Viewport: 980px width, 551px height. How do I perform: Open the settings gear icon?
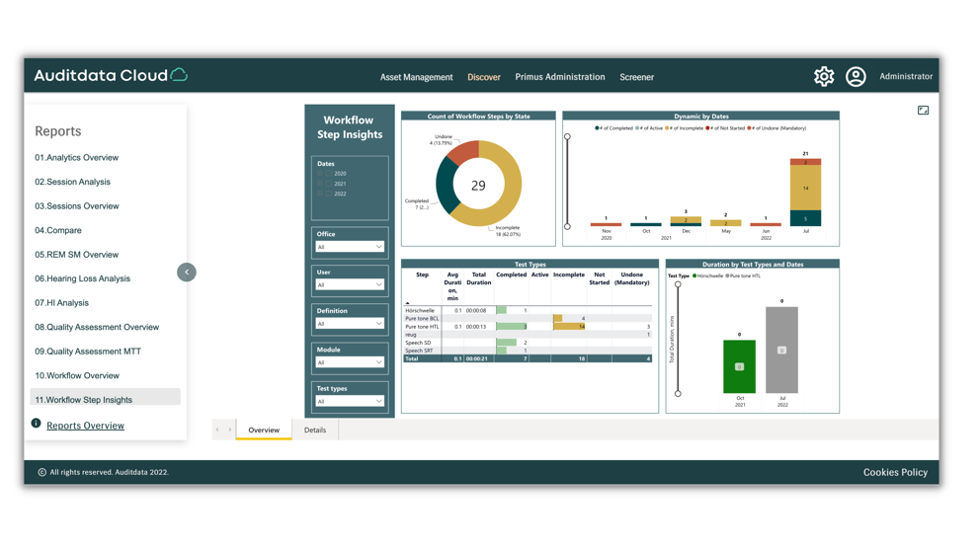point(823,76)
